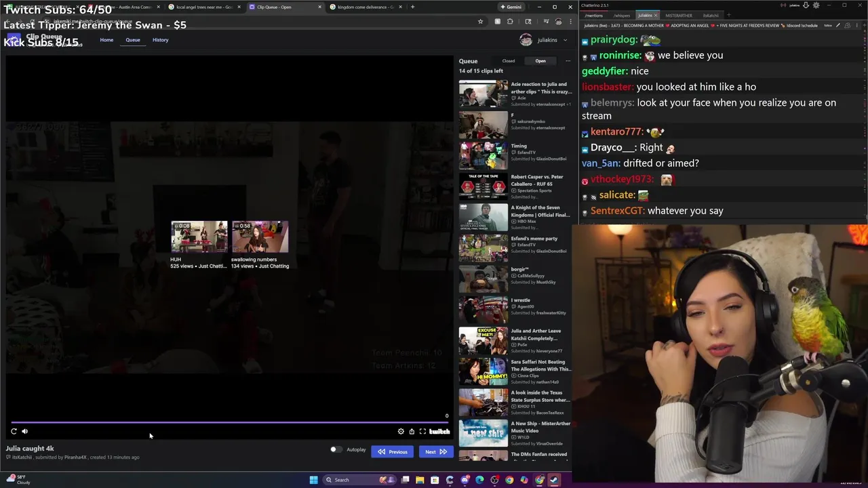The height and width of the screenshot is (488, 868).
Task: Click the share icon on the video player
Action: [412, 431]
